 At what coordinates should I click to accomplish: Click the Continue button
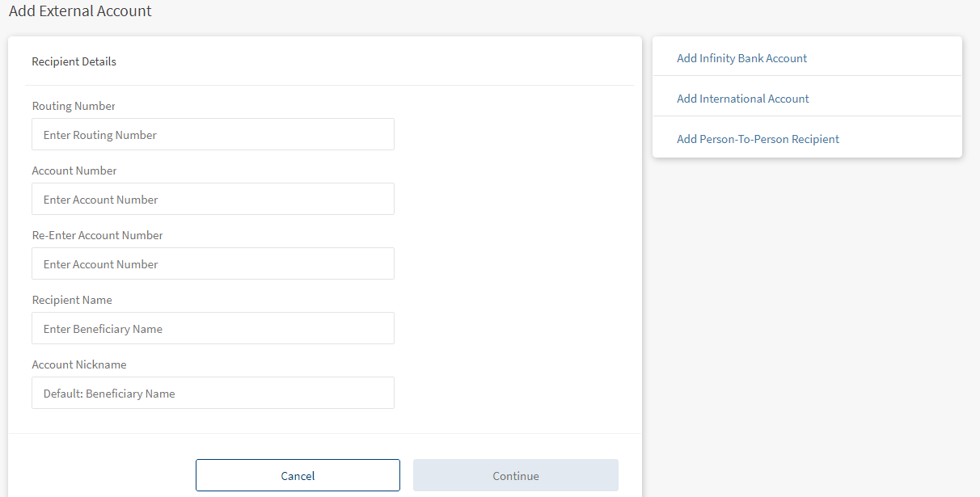click(x=515, y=475)
